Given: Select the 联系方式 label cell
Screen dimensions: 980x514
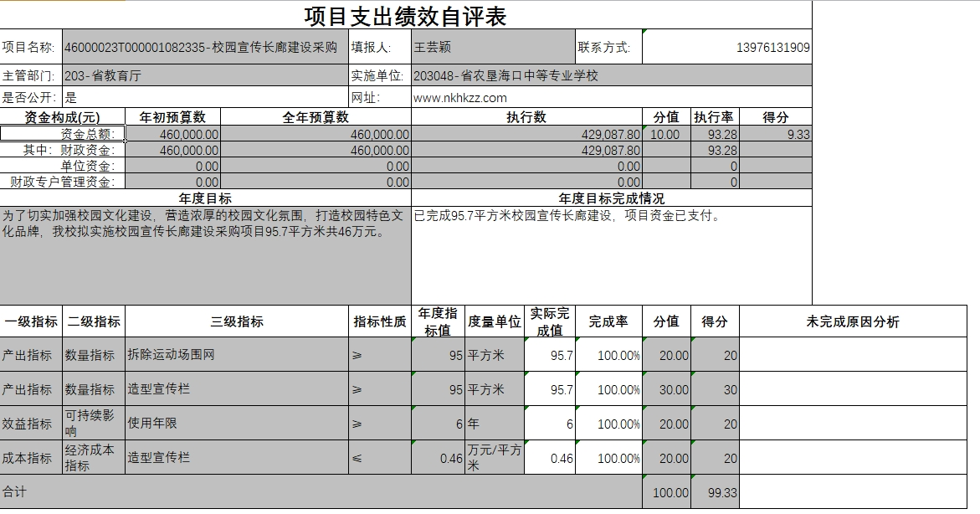Looking at the screenshot, I should [608, 47].
